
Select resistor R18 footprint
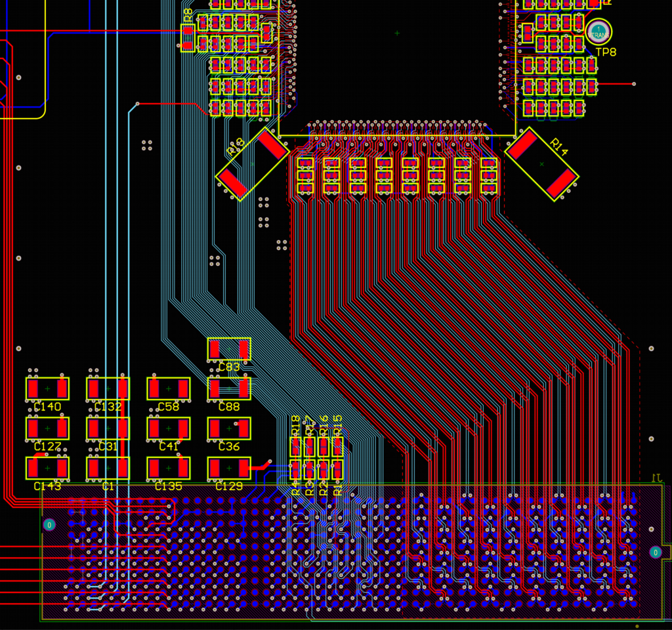(296, 447)
